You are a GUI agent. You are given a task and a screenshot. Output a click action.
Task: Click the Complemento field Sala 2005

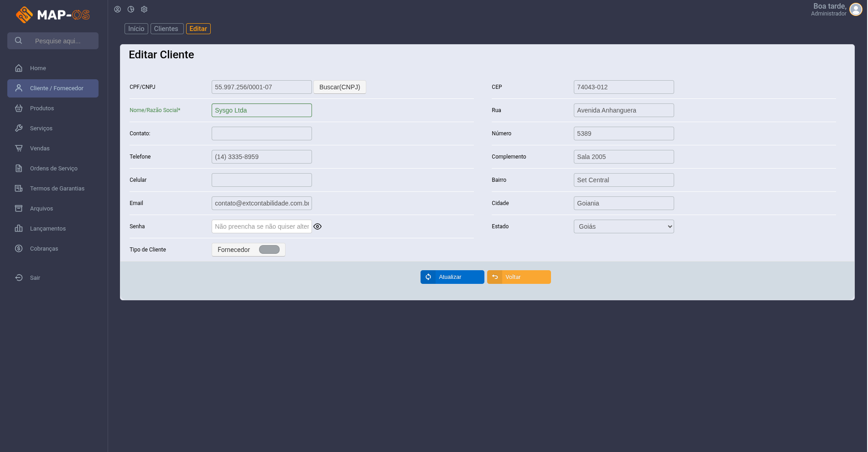coord(624,157)
